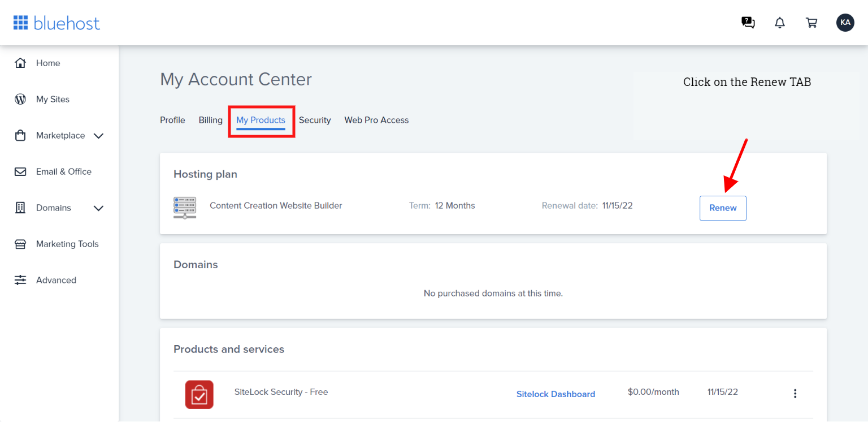Click the Domains building icon
Viewport: 868px width, 422px height.
20,208
